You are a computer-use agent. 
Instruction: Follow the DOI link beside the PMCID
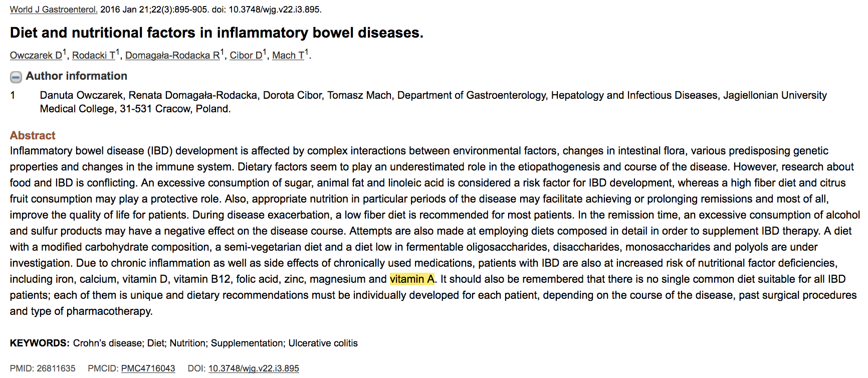point(254,368)
